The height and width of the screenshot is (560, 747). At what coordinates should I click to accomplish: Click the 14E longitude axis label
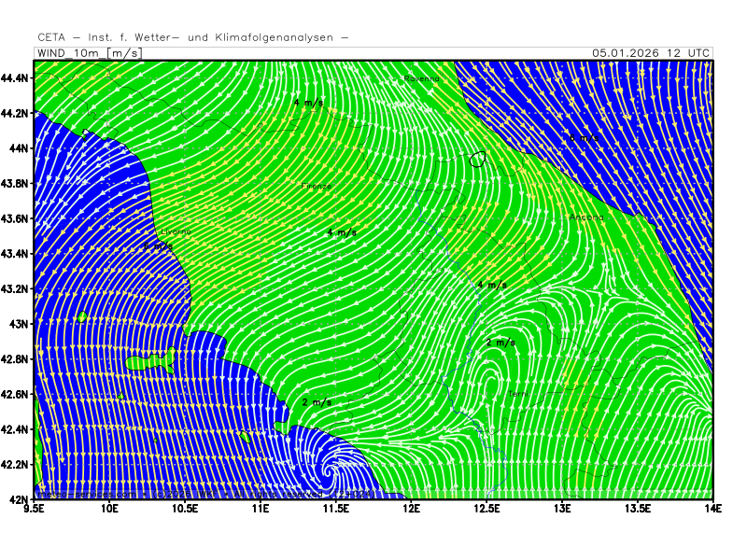(x=712, y=510)
